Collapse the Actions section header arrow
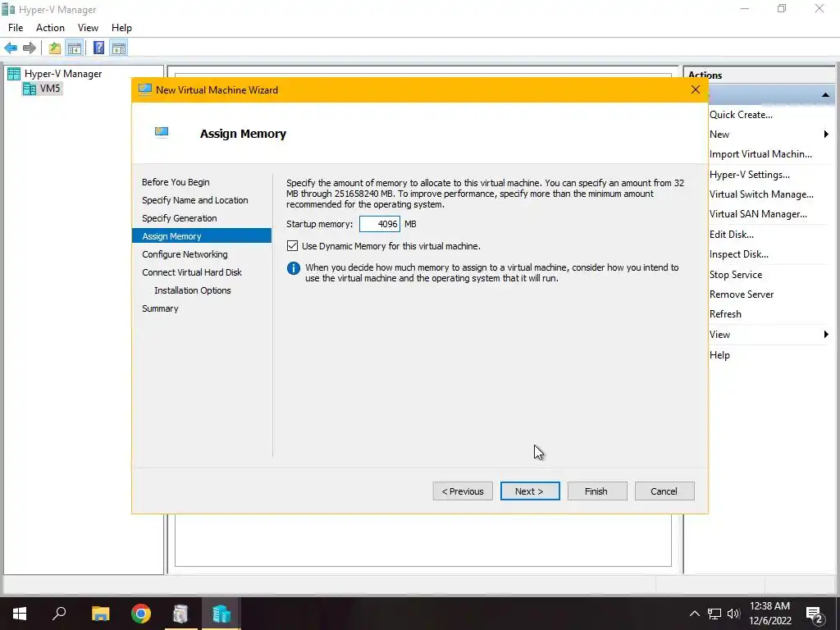Screen dimensions: 840x630 (x=825, y=95)
